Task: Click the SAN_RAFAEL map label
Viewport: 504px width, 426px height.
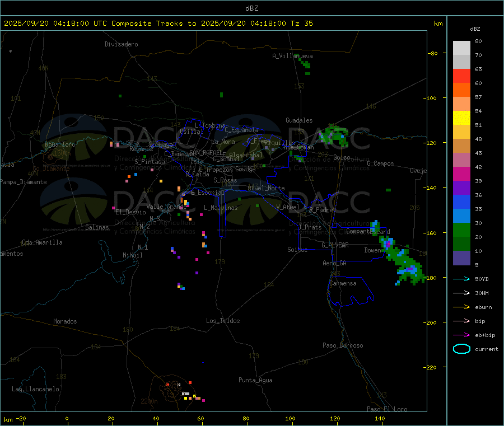Action: (206, 152)
